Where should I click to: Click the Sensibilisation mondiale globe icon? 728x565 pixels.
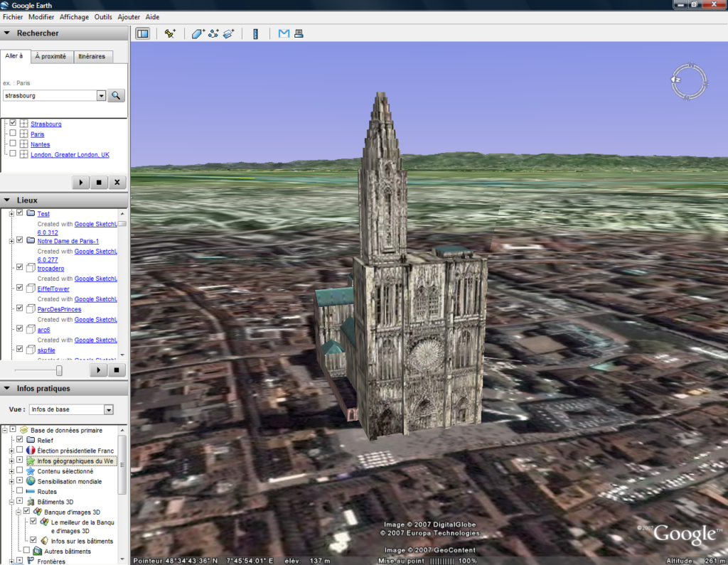31,481
